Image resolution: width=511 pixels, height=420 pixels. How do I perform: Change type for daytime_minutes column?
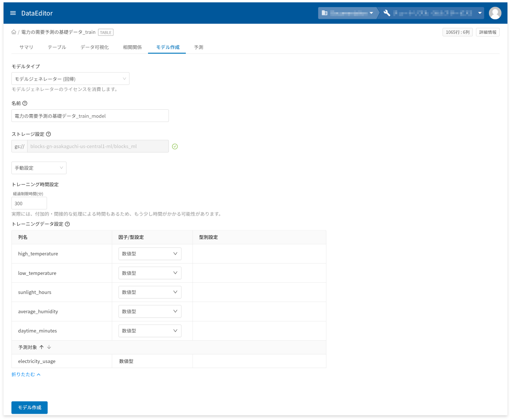click(x=150, y=331)
